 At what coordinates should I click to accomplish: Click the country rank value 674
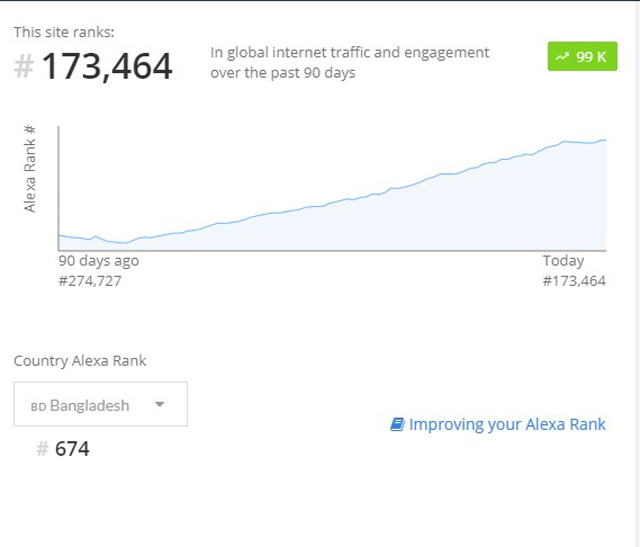point(72,449)
